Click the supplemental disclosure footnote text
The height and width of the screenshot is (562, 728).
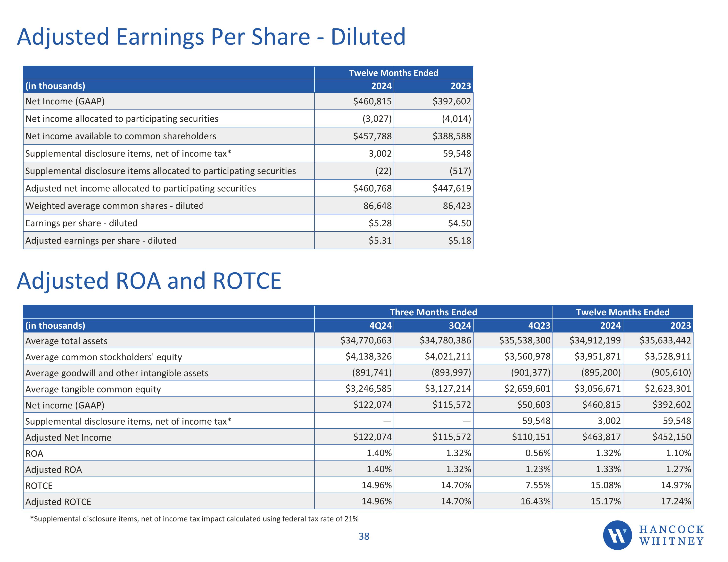click(194, 519)
